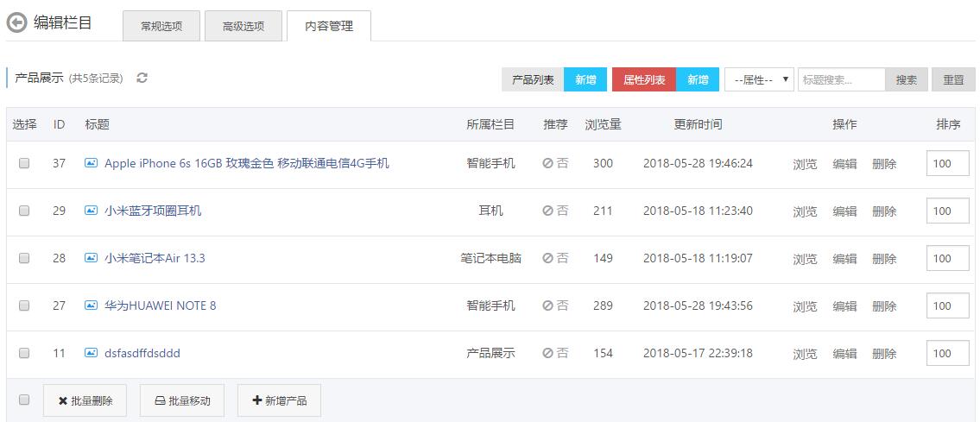Click 删除 for 小米蓝牙项圈耳机 row

884,211
